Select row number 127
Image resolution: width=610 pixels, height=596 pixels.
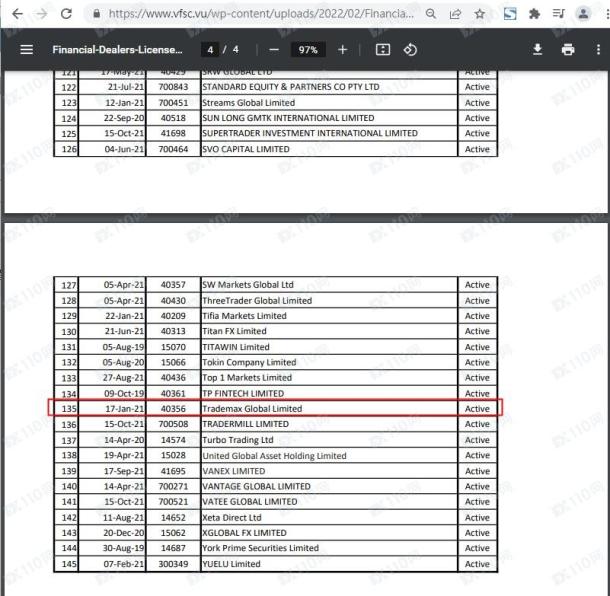point(69,286)
